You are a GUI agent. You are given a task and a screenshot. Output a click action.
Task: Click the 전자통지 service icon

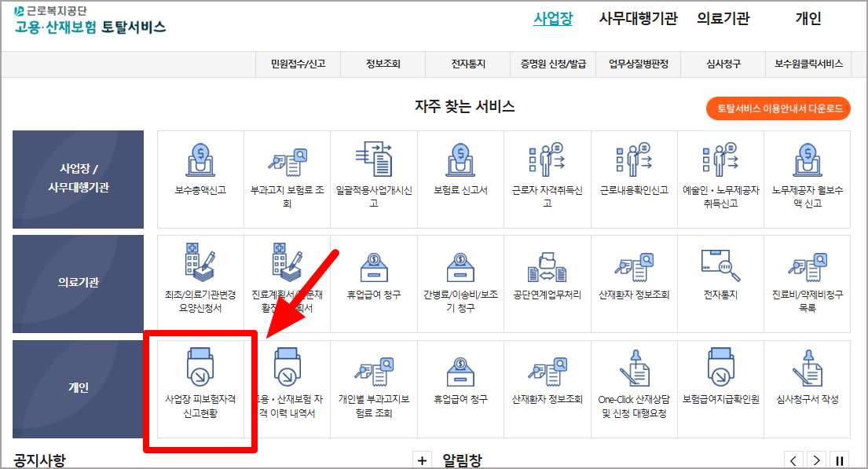[720, 284]
